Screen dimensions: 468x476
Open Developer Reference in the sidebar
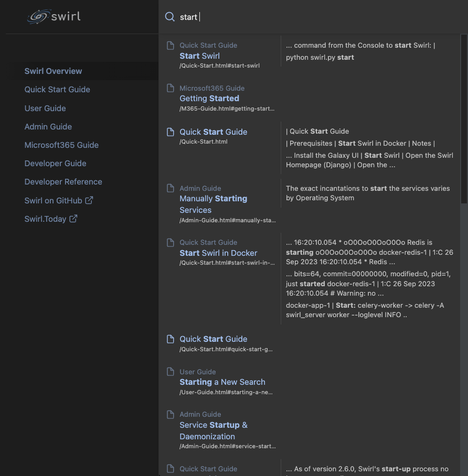pos(63,182)
